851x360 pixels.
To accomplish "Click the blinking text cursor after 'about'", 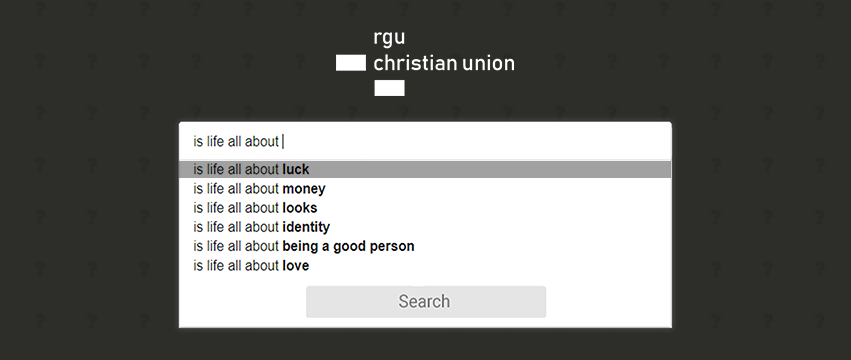I will coord(283,142).
